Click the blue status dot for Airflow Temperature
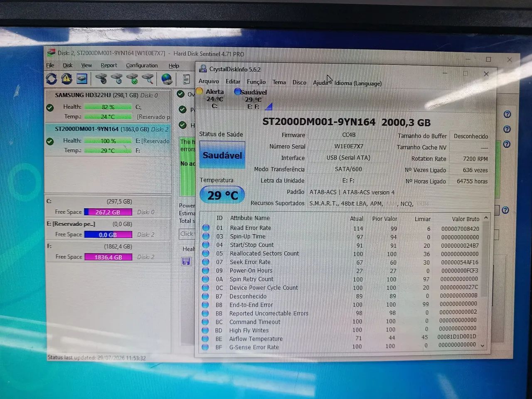 pyautogui.click(x=205, y=339)
